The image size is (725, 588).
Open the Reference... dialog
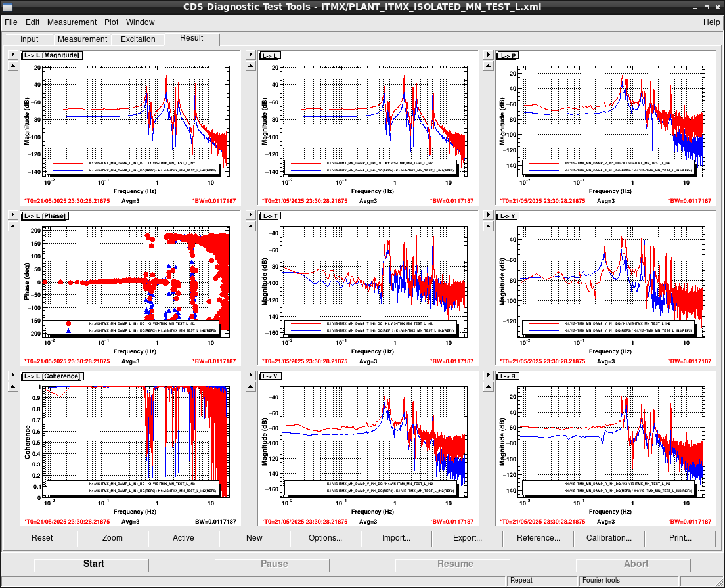pos(538,538)
